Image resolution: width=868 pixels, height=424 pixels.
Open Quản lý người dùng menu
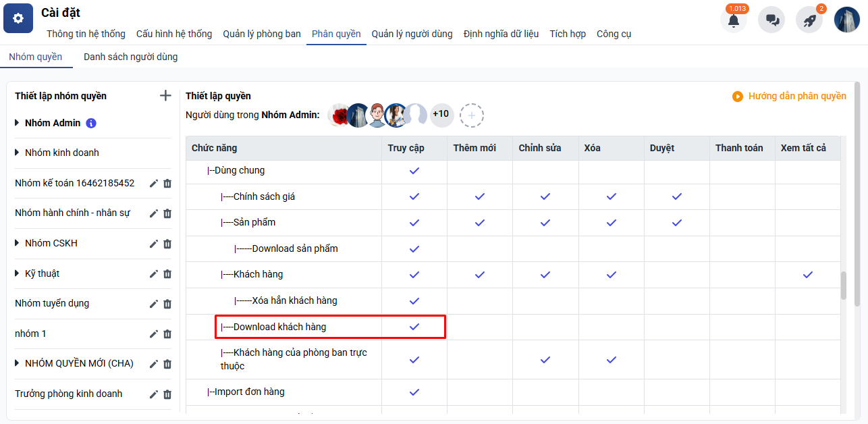click(412, 34)
